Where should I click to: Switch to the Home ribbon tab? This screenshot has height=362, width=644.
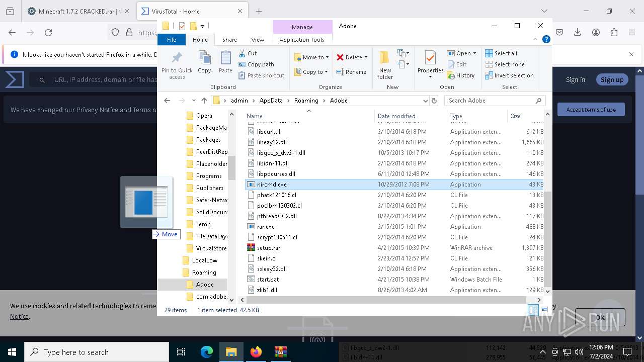pos(200,40)
